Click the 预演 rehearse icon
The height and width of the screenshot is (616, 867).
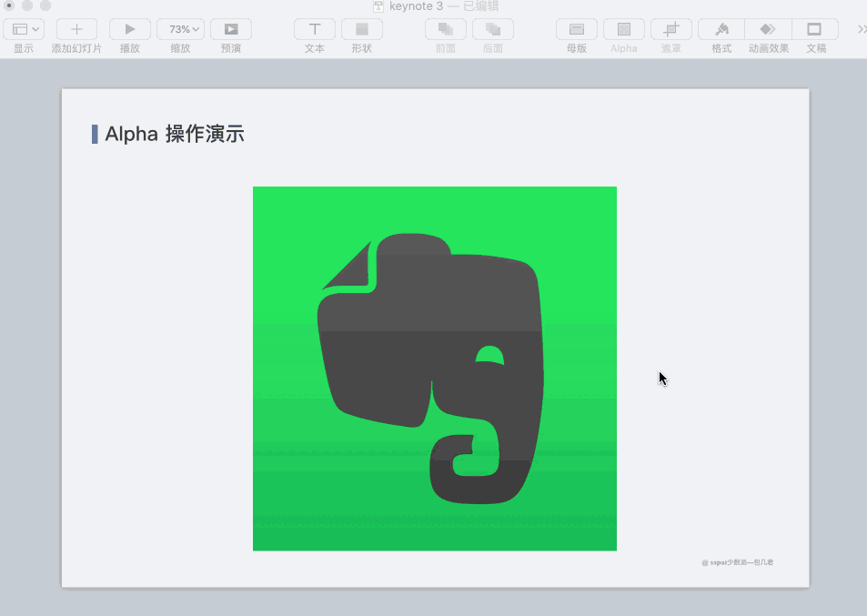pyautogui.click(x=231, y=29)
